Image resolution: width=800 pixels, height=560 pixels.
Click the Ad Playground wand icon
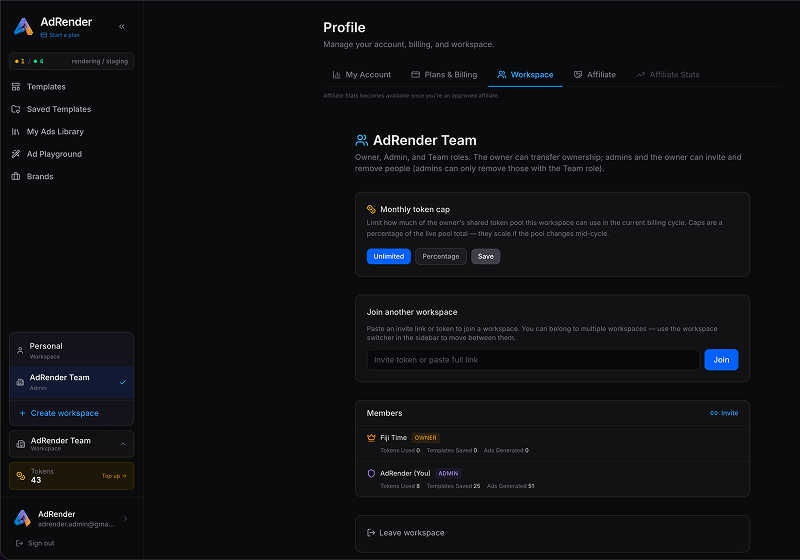(x=16, y=154)
